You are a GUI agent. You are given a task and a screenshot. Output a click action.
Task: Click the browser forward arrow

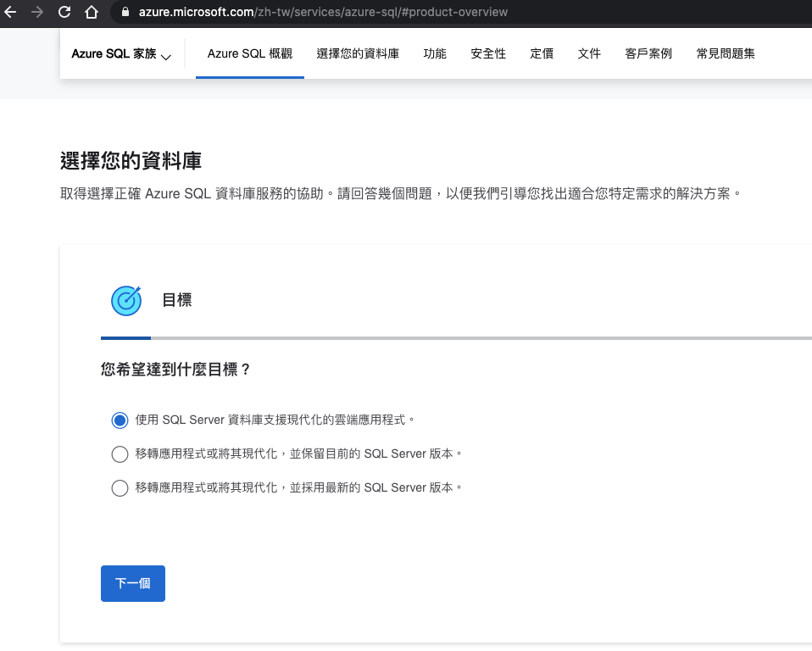point(37,11)
